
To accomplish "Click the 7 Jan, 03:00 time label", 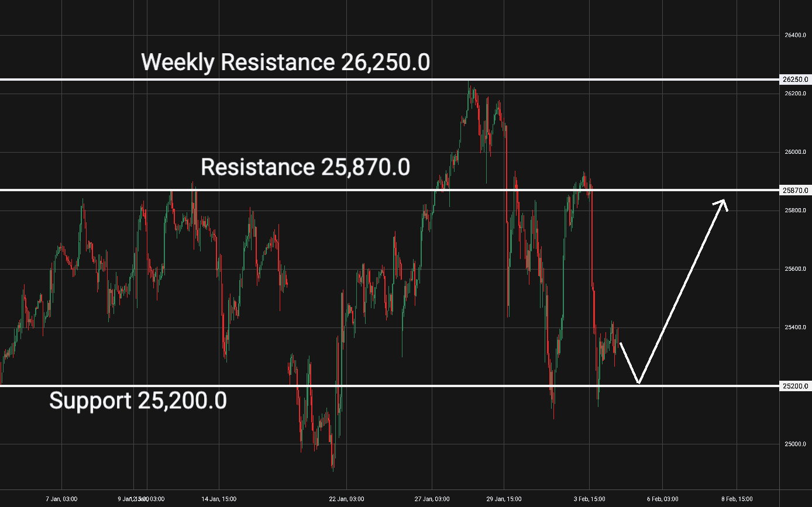I will pyautogui.click(x=62, y=499).
